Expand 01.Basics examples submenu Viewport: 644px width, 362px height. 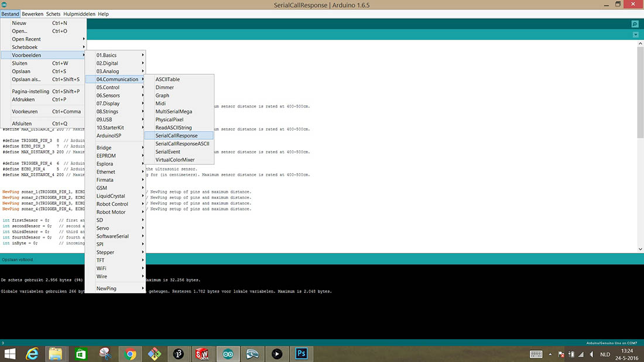click(x=115, y=55)
